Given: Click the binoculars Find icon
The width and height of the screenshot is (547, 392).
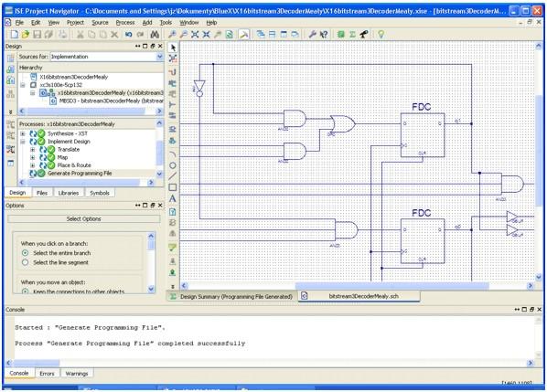Looking at the screenshot, I should [155, 34].
